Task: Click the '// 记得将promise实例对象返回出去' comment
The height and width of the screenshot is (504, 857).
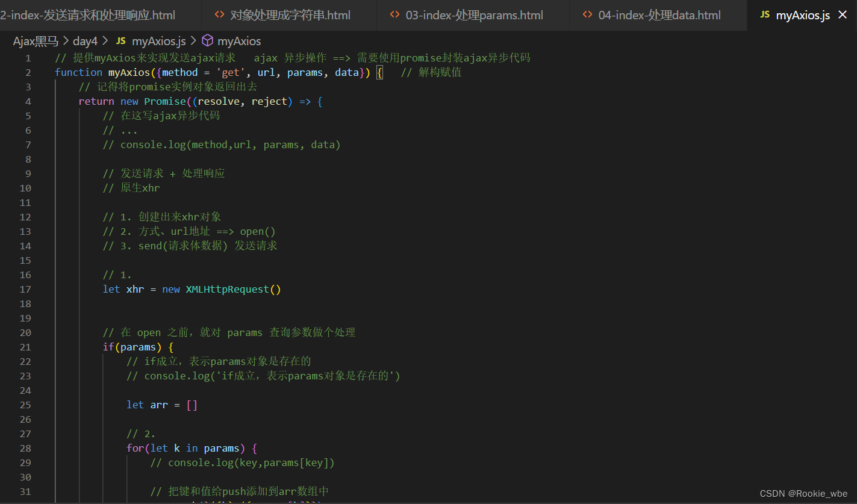Action: (x=168, y=87)
